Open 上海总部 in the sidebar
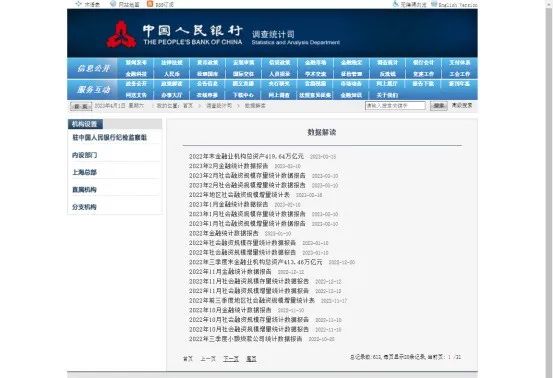The width and height of the screenshot is (553, 378). point(84,172)
